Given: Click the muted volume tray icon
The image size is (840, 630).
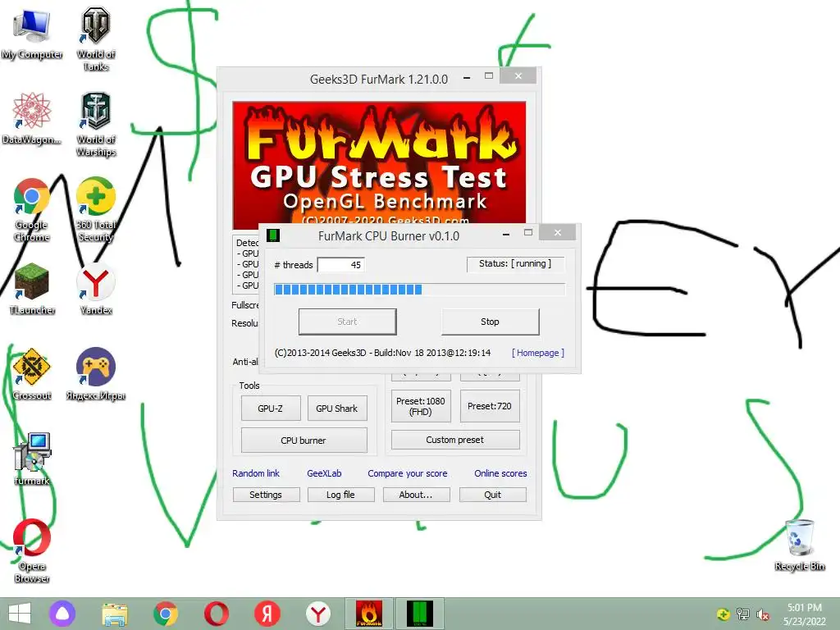Looking at the screenshot, I should click(763, 614).
